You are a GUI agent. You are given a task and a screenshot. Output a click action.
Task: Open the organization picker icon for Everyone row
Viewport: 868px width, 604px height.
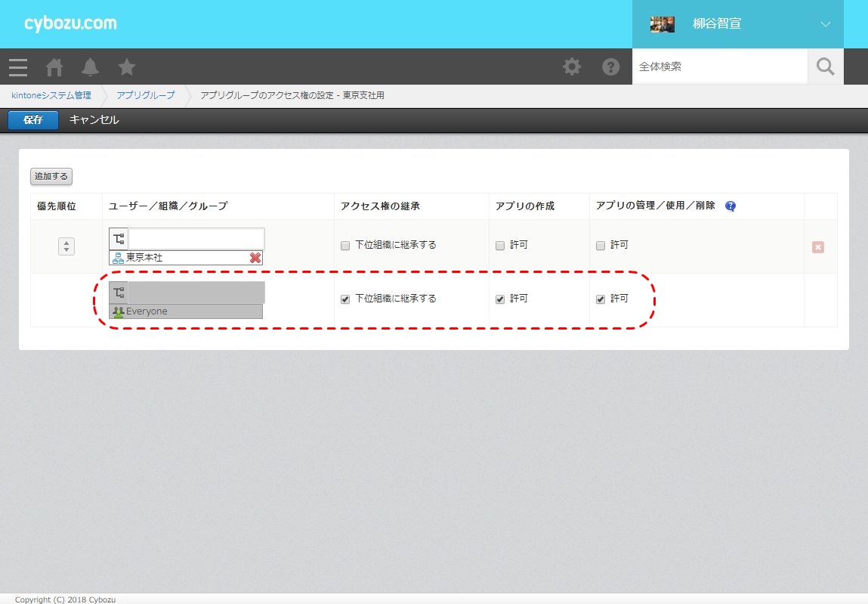[x=119, y=293]
